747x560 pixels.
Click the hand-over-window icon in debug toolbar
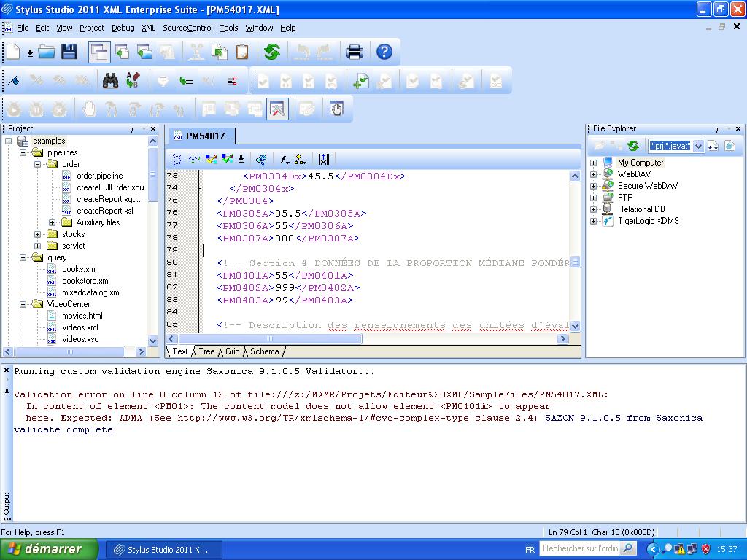(336, 109)
